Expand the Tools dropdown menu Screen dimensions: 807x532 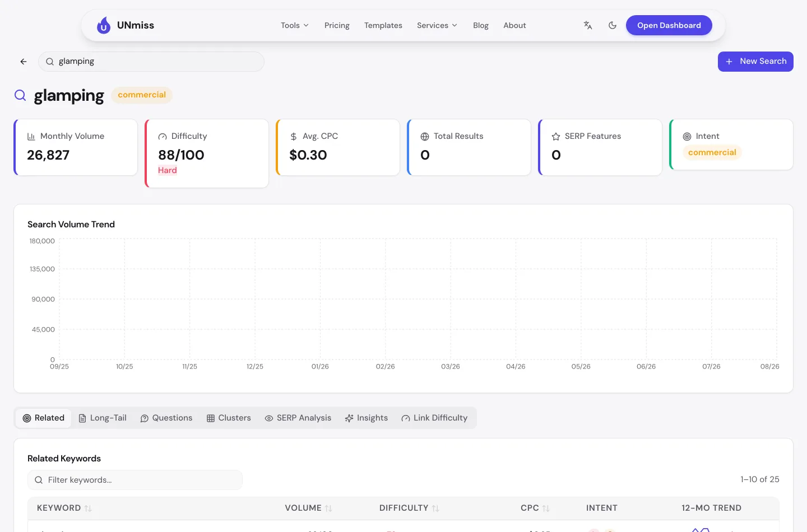(295, 25)
